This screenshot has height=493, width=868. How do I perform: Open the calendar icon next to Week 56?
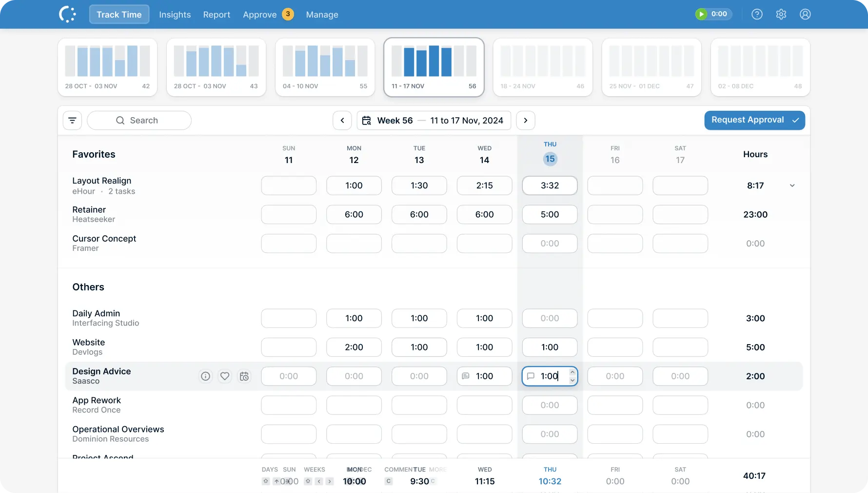click(x=366, y=120)
